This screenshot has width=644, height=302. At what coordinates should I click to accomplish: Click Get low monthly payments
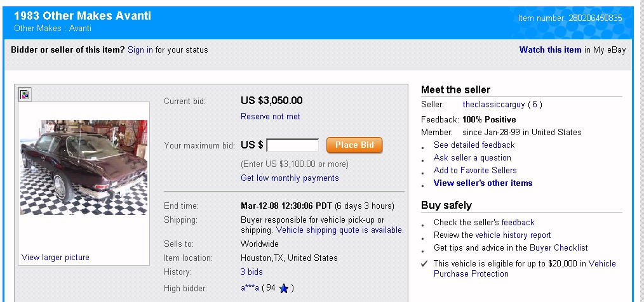tap(290, 178)
